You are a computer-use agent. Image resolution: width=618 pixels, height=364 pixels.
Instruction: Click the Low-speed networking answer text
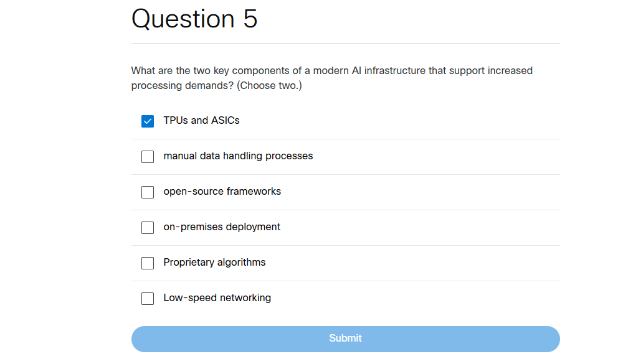pos(217,298)
